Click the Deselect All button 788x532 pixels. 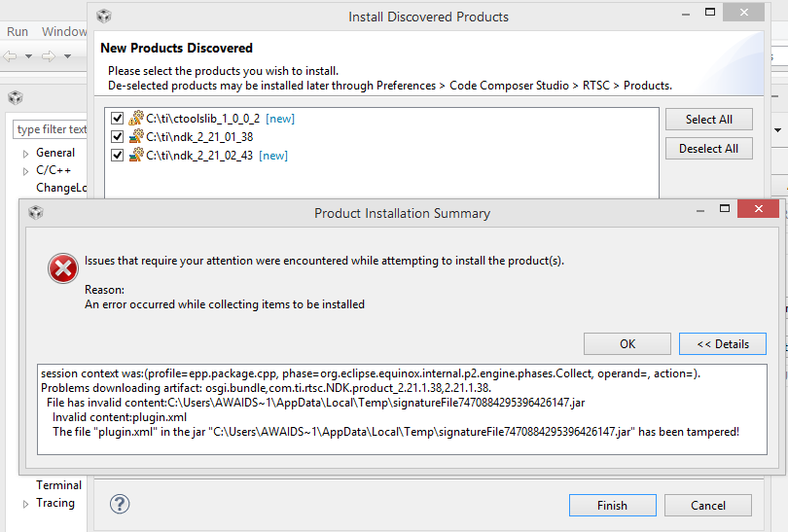[709, 149]
